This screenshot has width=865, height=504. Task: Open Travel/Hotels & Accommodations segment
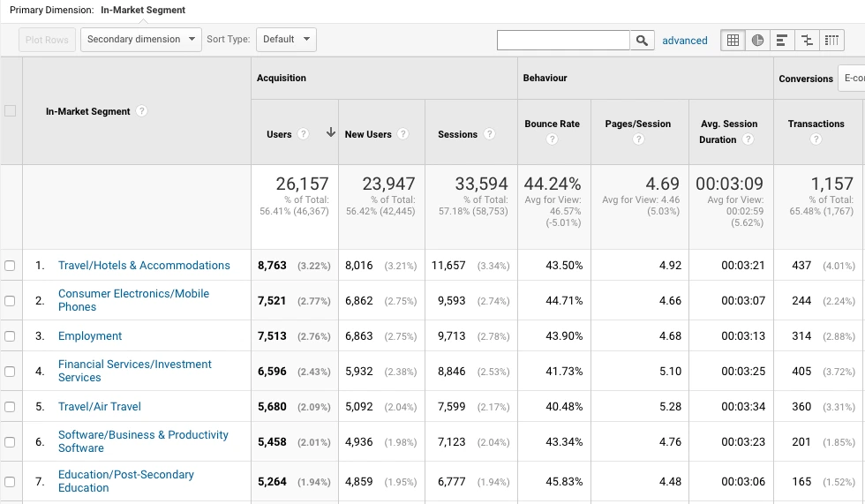coord(144,265)
